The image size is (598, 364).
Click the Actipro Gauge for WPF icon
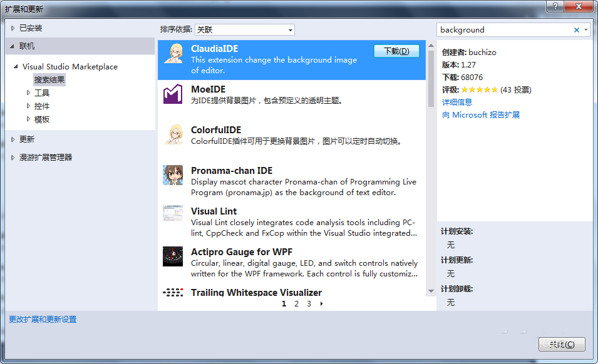173,256
